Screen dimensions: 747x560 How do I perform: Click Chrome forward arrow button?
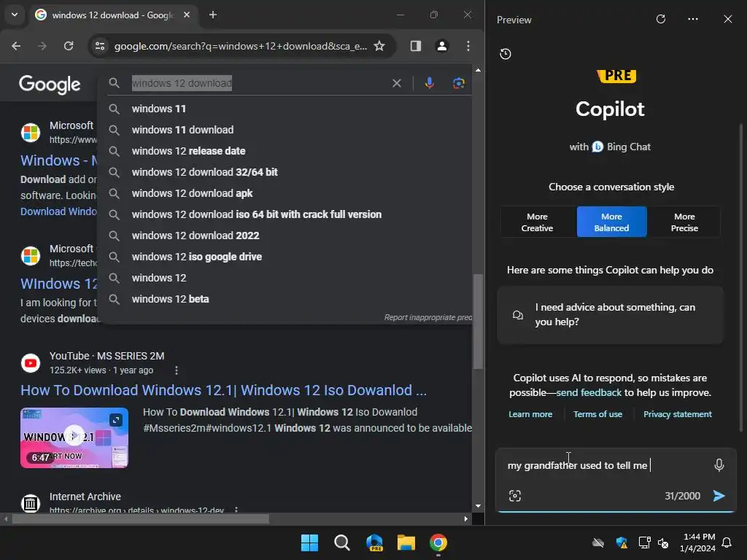tap(42, 46)
